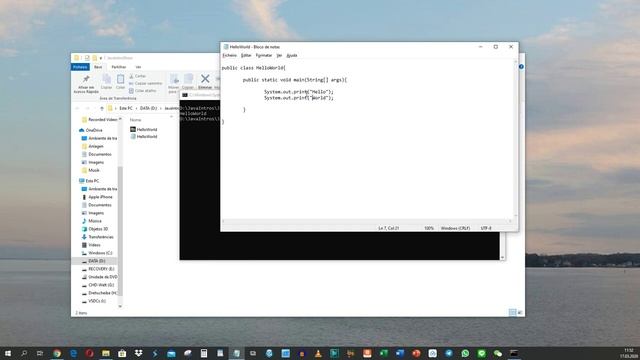Select Apple iPhone in navigation pane
This screenshot has height=360, width=640.
pyautogui.click(x=97, y=197)
